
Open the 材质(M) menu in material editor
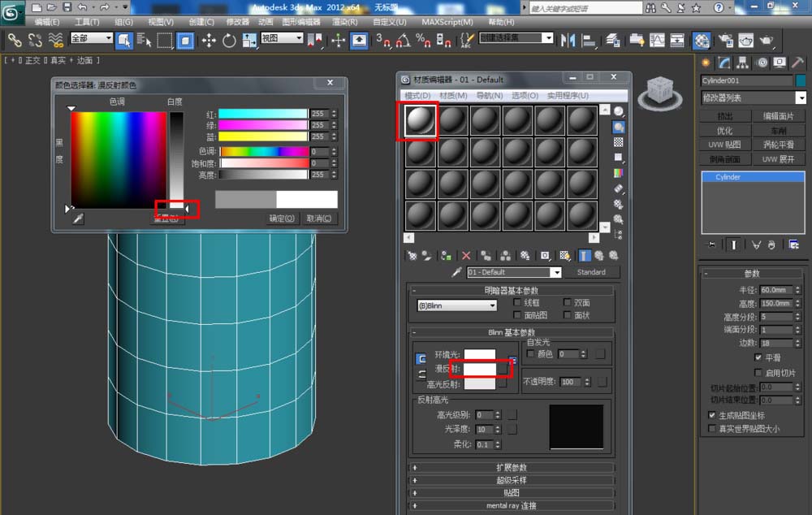click(453, 95)
